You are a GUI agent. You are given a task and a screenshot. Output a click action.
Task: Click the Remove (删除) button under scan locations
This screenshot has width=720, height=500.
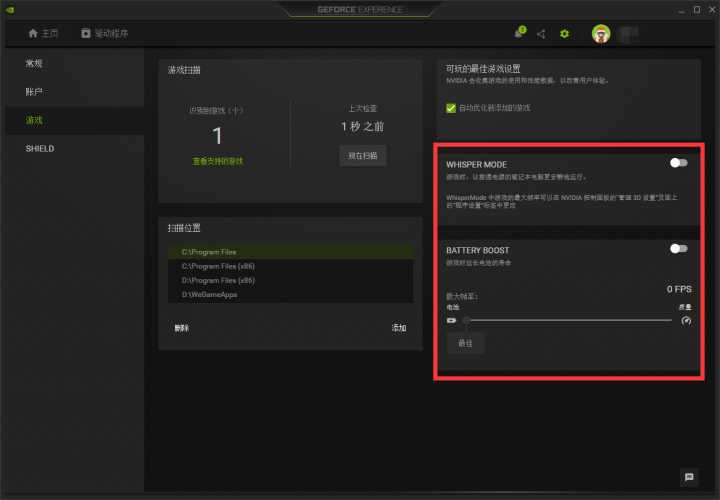pyautogui.click(x=181, y=328)
